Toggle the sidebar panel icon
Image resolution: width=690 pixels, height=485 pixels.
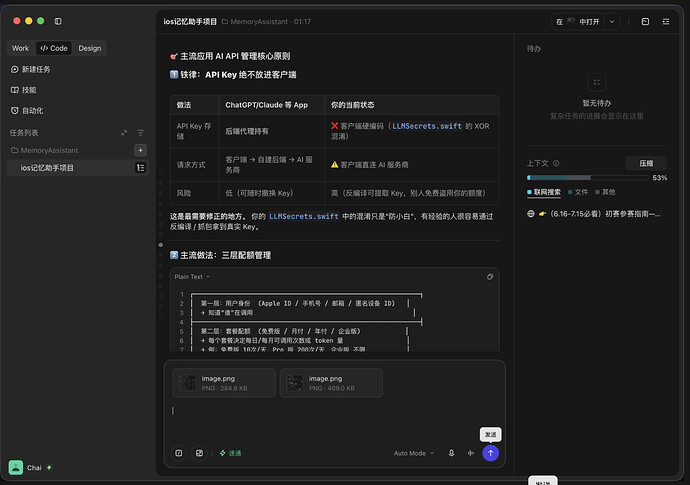click(58, 21)
